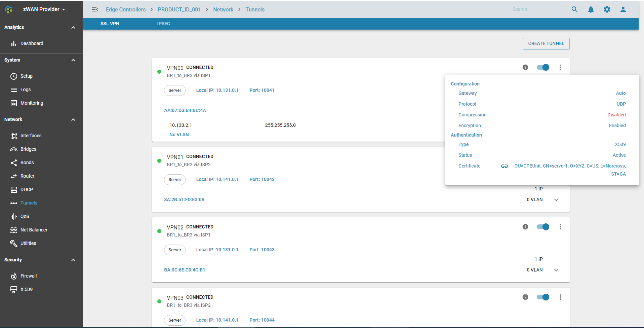
Task: Click the notifications bell icon
Action: [591, 9]
